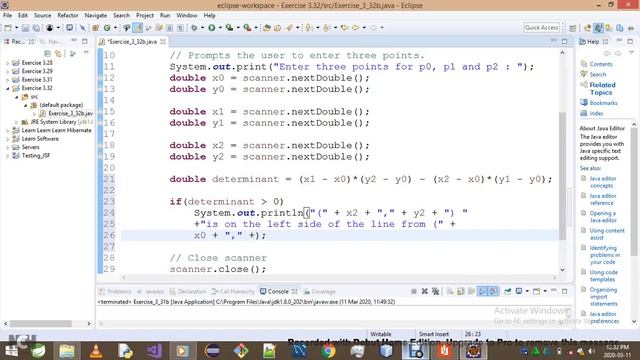Click Remove All Terminated Launches icon
Image resolution: width=640 pixels, height=360 pixels.
click(x=436, y=291)
